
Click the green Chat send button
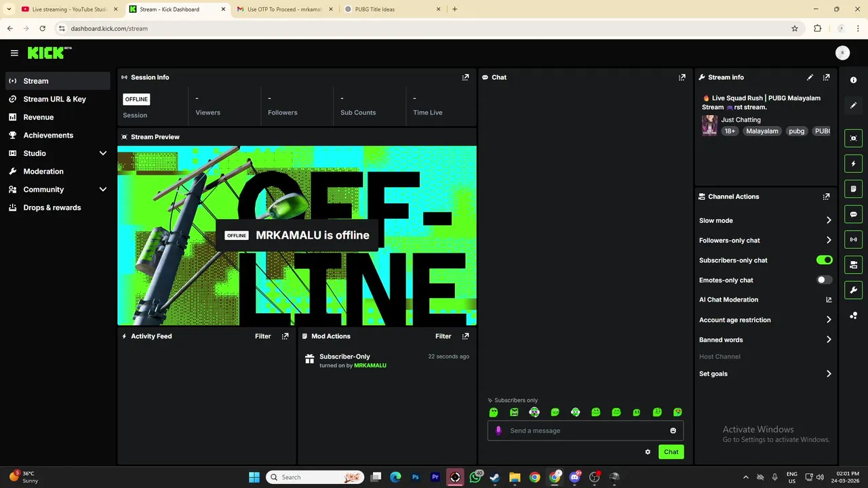pyautogui.click(x=671, y=452)
